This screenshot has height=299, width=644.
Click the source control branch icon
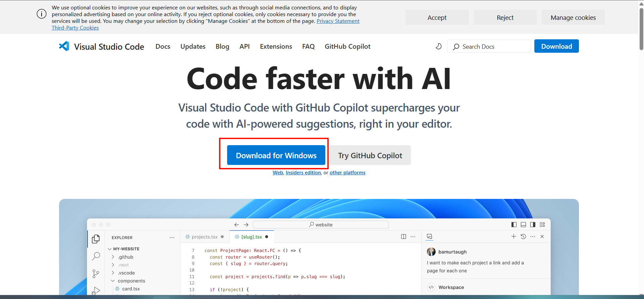click(x=96, y=273)
